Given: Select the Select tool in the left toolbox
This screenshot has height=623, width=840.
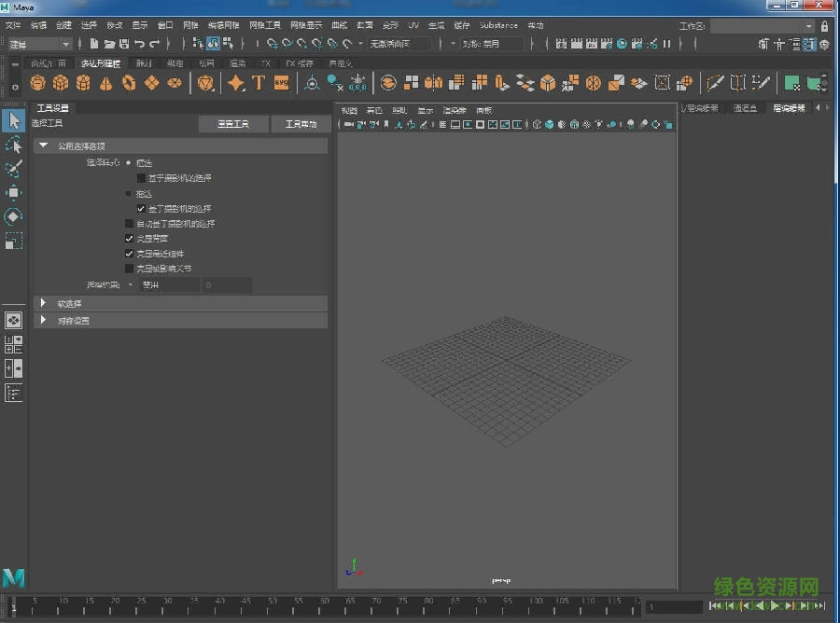Looking at the screenshot, I should [x=13, y=120].
